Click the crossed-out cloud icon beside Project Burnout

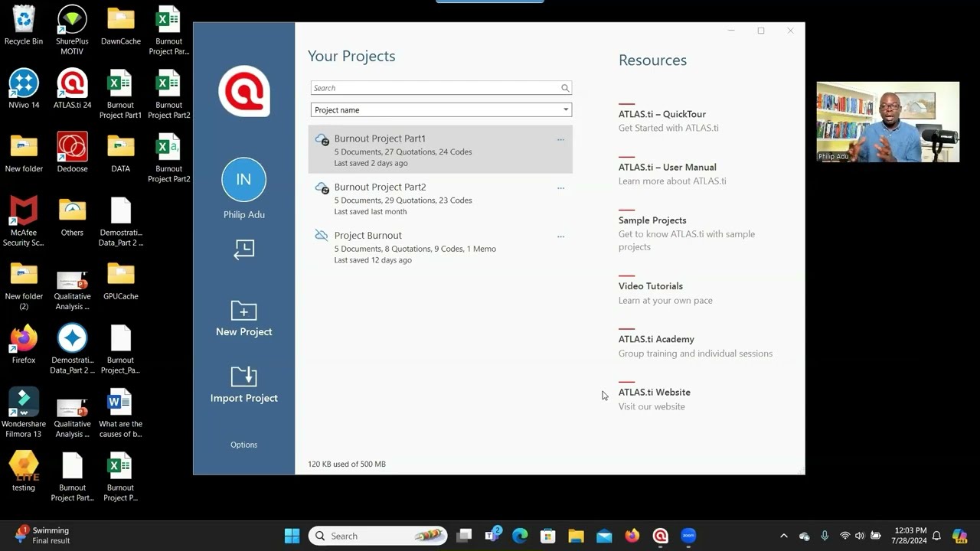(x=322, y=236)
